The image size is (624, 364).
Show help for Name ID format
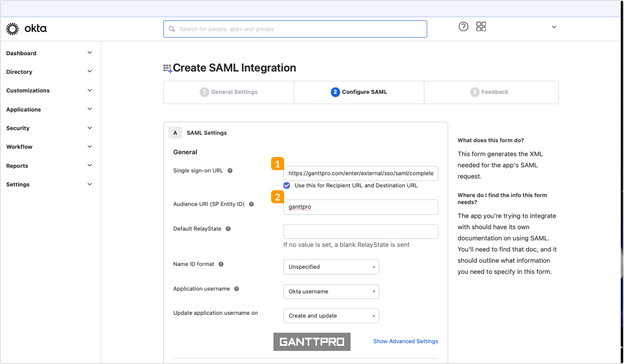(x=221, y=264)
